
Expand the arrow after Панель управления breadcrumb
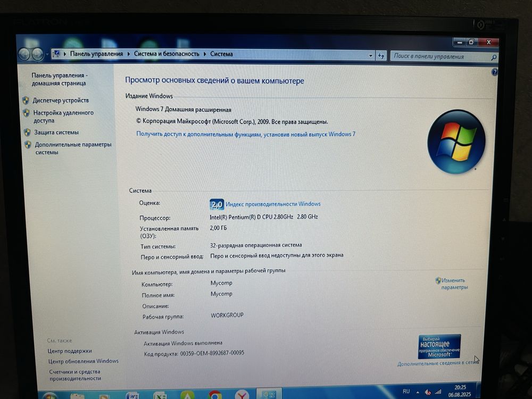pyautogui.click(x=129, y=54)
